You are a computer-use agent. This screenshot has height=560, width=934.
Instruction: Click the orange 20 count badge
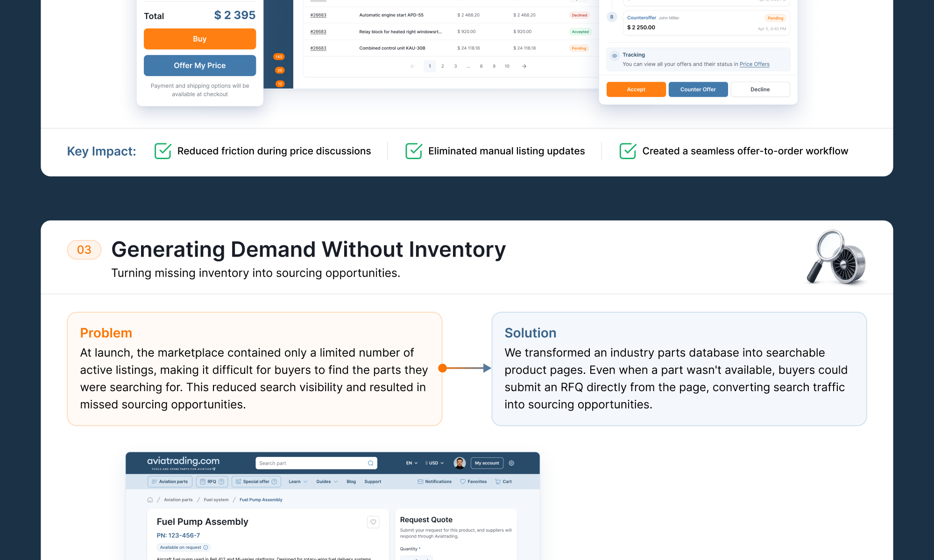click(280, 70)
